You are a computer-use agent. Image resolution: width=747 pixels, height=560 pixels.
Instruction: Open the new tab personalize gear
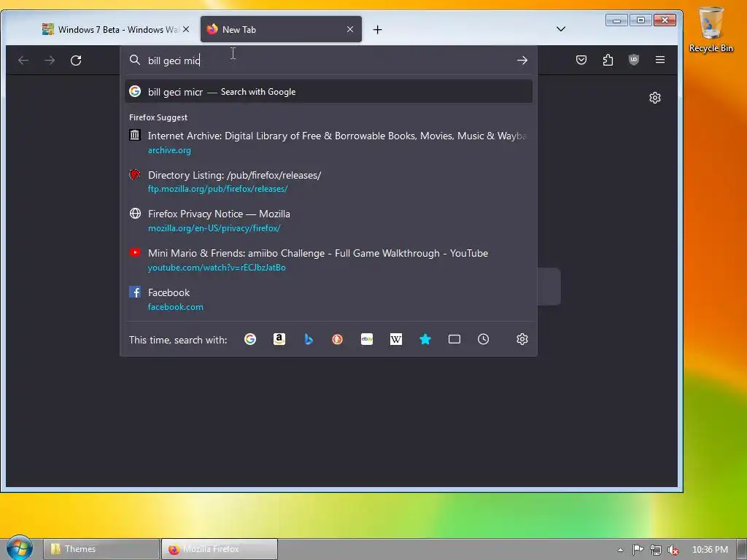[x=655, y=98]
